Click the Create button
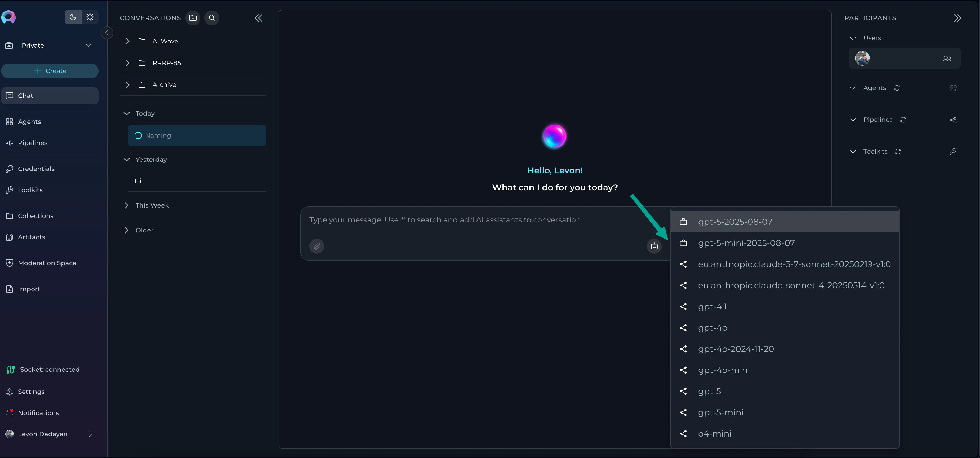Viewport: 980px width, 458px height. pyautogui.click(x=50, y=71)
